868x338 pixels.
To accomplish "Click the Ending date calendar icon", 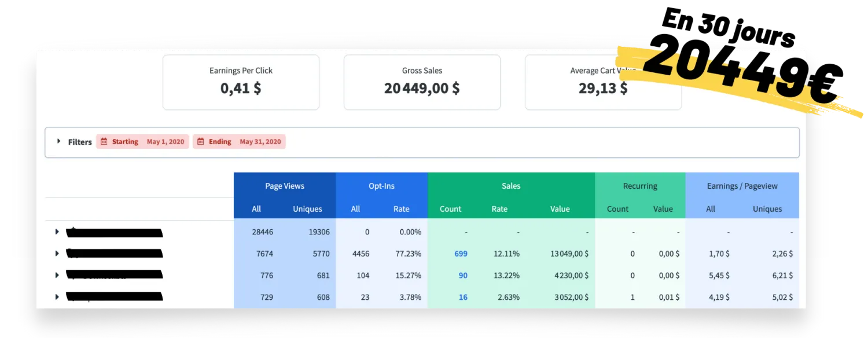I will (201, 142).
